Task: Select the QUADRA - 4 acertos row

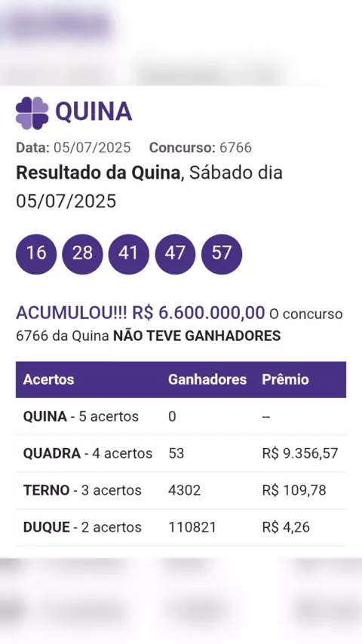Action: point(181,453)
